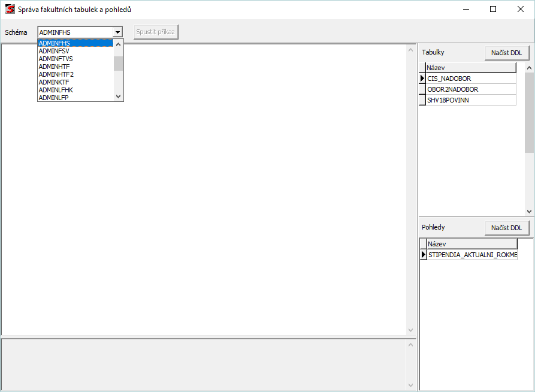Collapse the Schéma combo box arrow
Image resolution: width=535 pixels, height=392 pixels.
117,32
